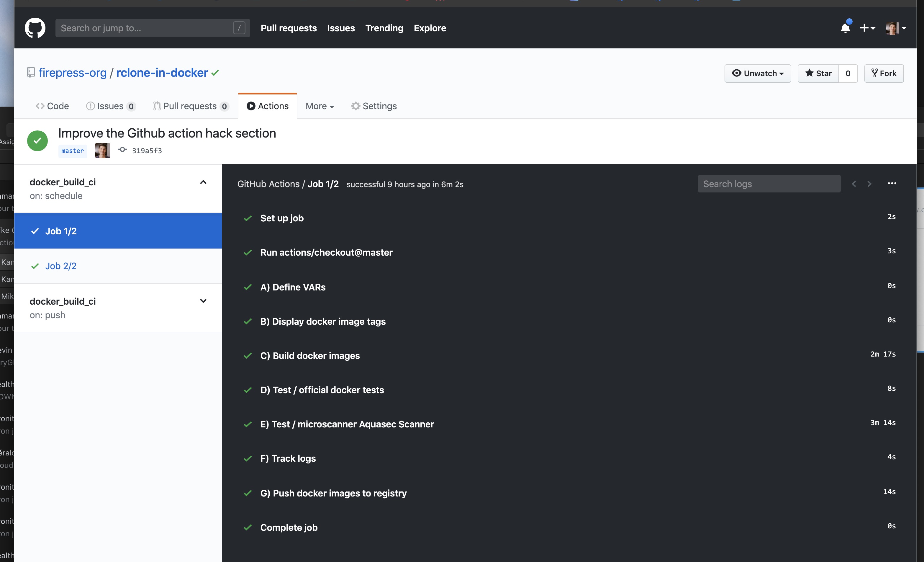Click inside the Search logs field
The width and height of the screenshot is (924, 562).
point(769,184)
